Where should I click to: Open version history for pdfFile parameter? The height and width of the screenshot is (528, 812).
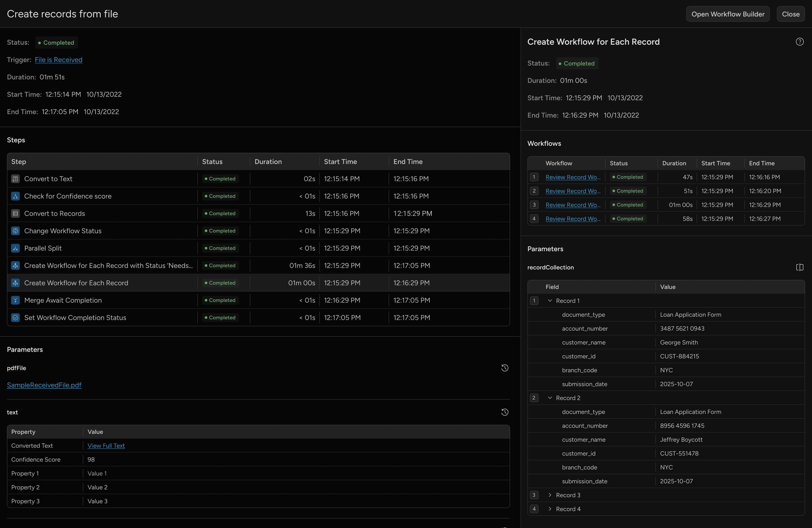point(505,368)
